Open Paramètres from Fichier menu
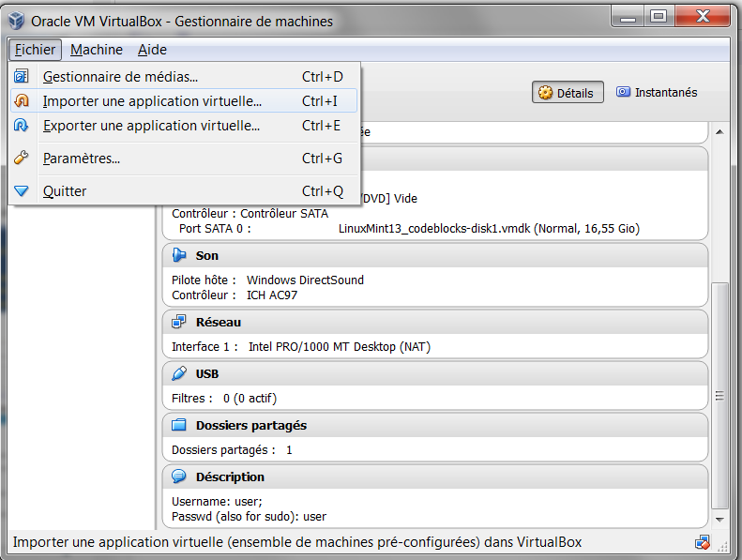742x560 pixels. 184,159
